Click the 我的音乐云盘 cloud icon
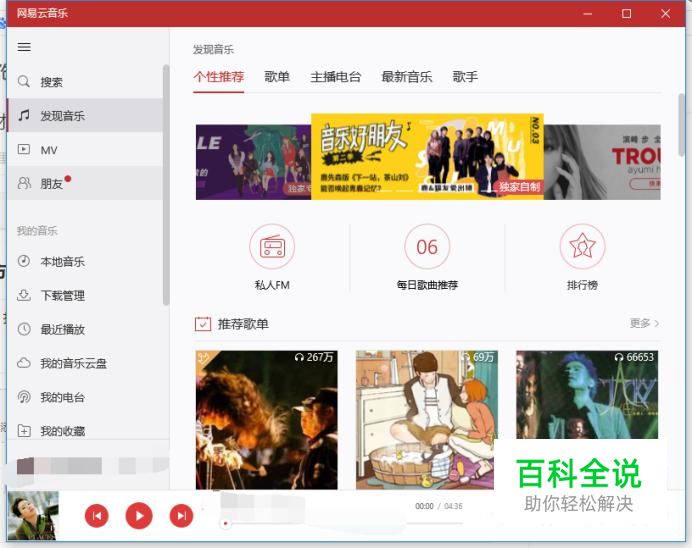This screenshot has height=548, width=692. click(24, 363)
